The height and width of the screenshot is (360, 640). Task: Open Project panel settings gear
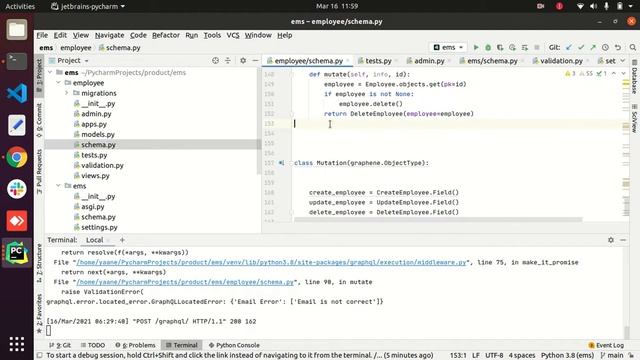pyautogui.click(x=243, y=60)
